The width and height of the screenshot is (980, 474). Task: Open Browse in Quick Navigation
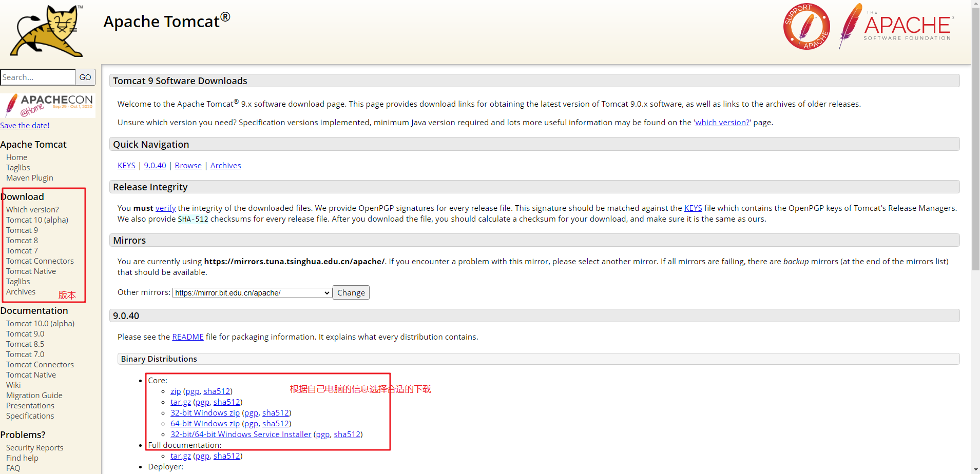(x=188, y=166)
